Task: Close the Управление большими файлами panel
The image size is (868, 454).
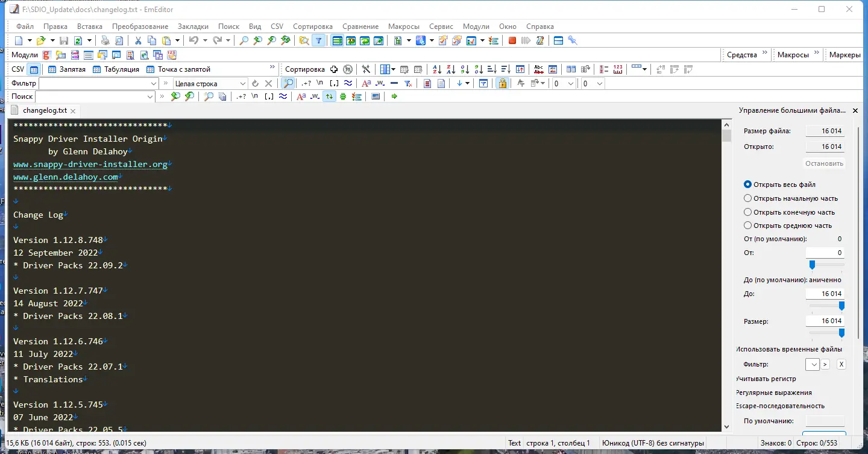Action: (x=855, y=110)
